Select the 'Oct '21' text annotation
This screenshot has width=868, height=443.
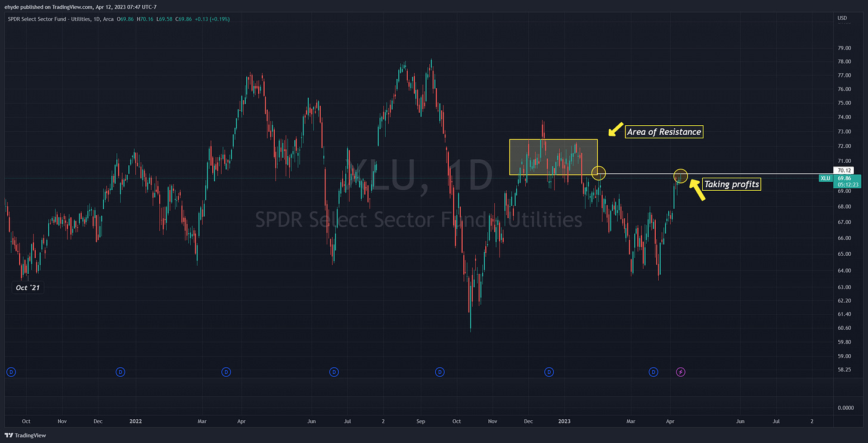(x=29, y=288)
